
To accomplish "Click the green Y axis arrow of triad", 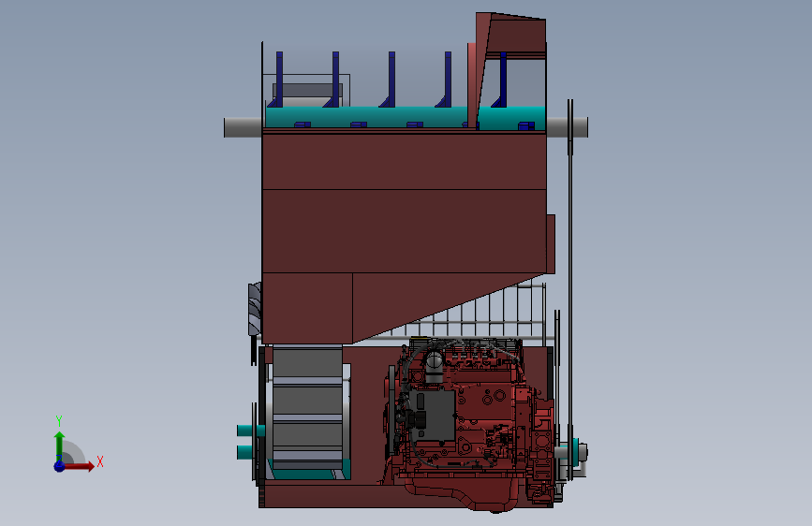I will click(x=59, y=446).
